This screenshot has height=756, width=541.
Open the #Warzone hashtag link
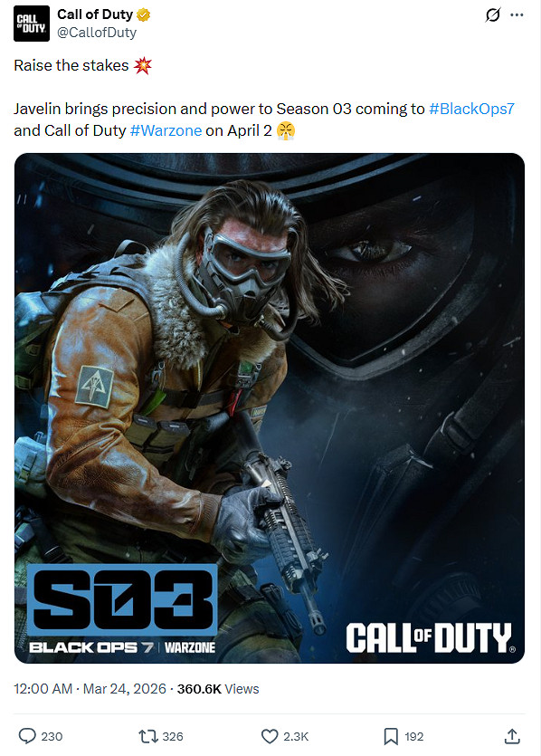(x=166, y=130)
